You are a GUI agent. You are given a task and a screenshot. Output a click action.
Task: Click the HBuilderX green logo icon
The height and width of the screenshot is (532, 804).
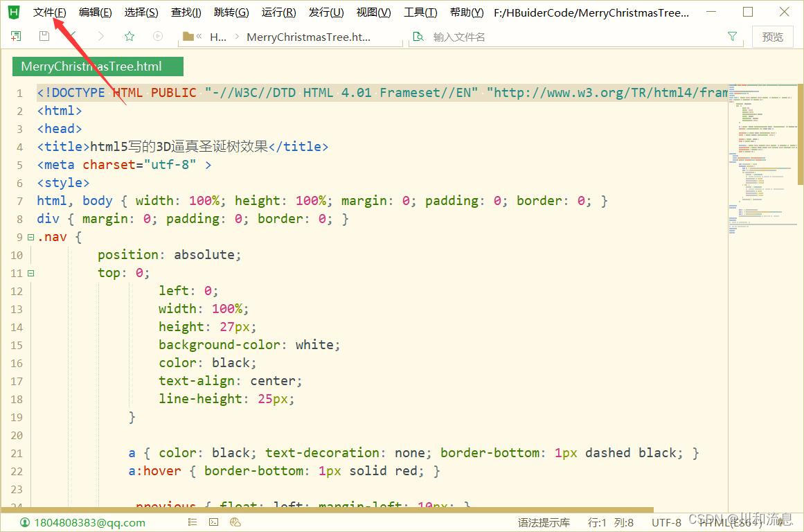pyautogui.click(x=14, y=12)
